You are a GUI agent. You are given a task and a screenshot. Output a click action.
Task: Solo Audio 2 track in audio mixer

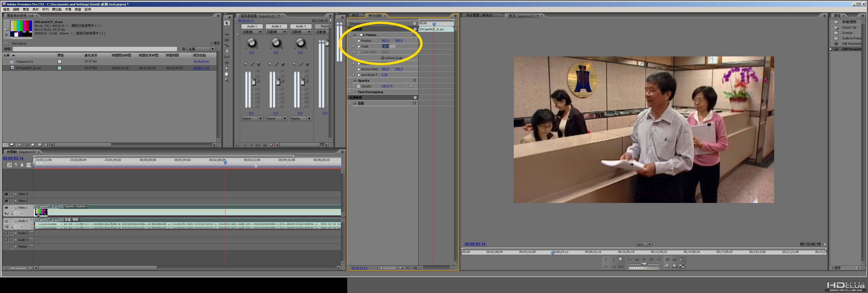tap(276, 64)
